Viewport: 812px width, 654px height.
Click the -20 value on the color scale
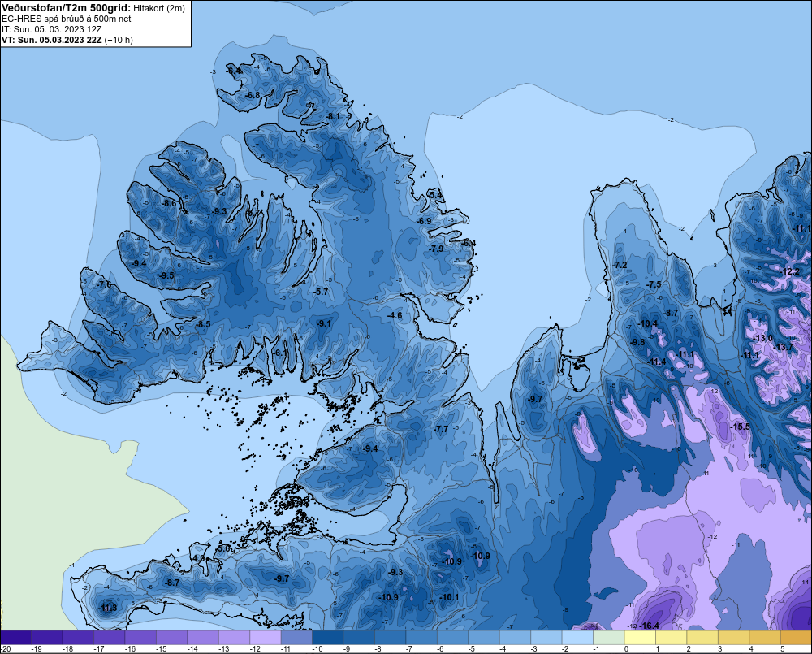tap(6, 649)
